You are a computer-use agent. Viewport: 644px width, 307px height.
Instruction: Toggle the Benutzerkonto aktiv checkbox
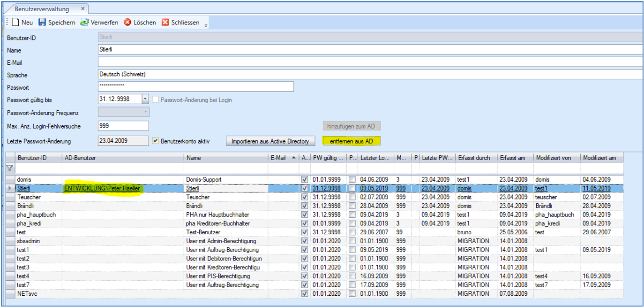click(x=156, y=140)
